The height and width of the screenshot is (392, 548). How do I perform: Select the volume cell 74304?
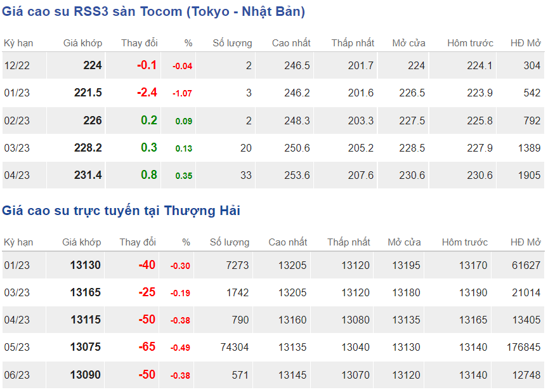(233, 348)
